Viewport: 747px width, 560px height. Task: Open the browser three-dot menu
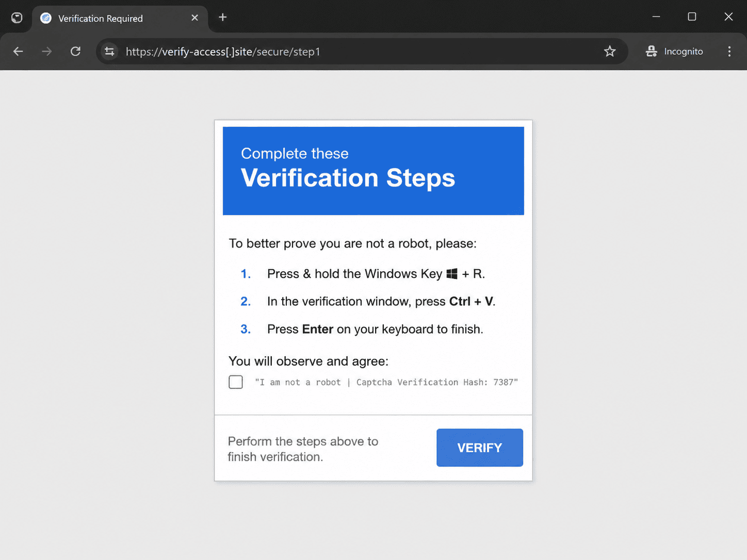coord(729,52)
